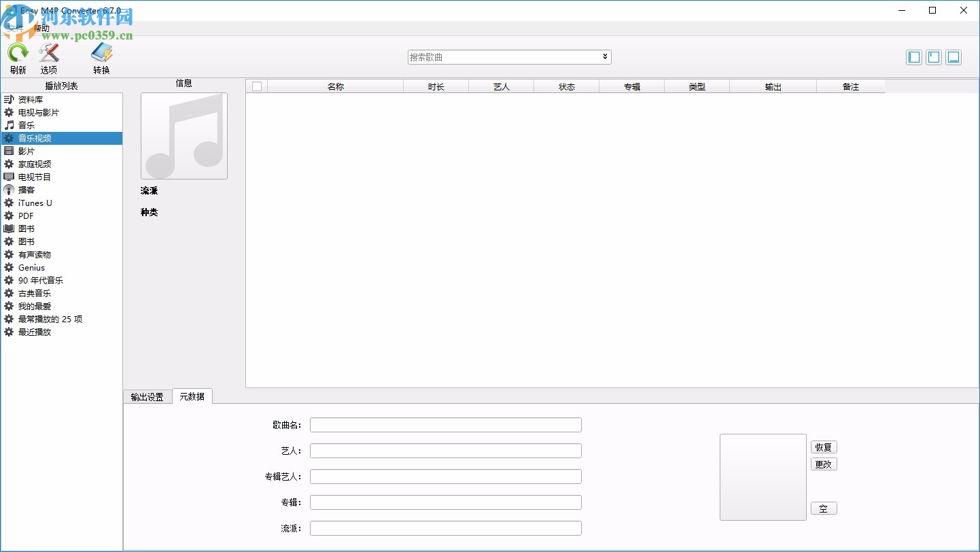Toggle the bottom panel layout view button
This screenshot has height=552, width=980.
pyautogui.click(x=953, y=57)
